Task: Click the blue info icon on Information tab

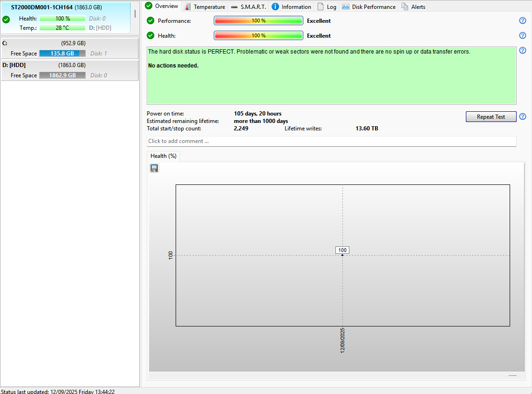Action: (x=275, y=7)
